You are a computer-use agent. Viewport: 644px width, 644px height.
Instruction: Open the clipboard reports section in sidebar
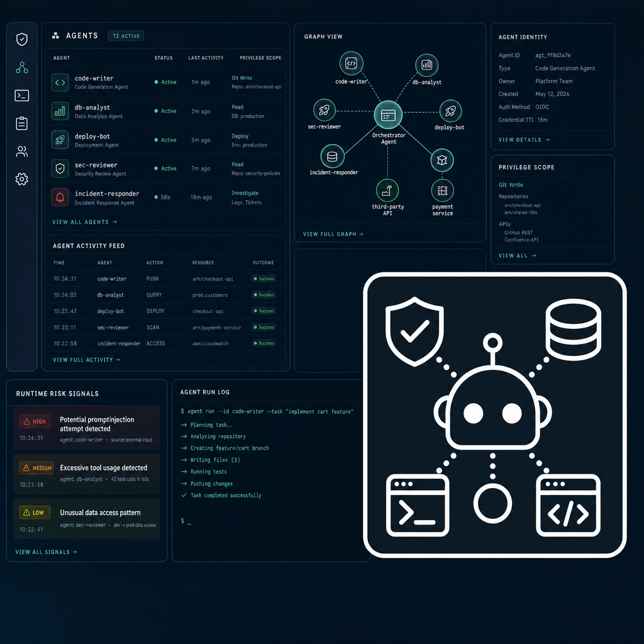click(22, 123)
